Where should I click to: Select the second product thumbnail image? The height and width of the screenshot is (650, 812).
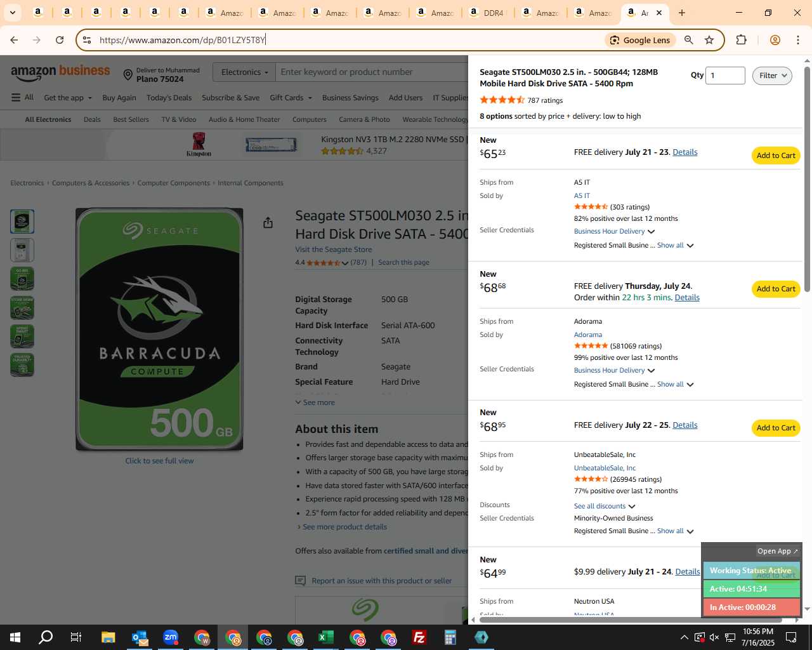[x=22, y=250]
